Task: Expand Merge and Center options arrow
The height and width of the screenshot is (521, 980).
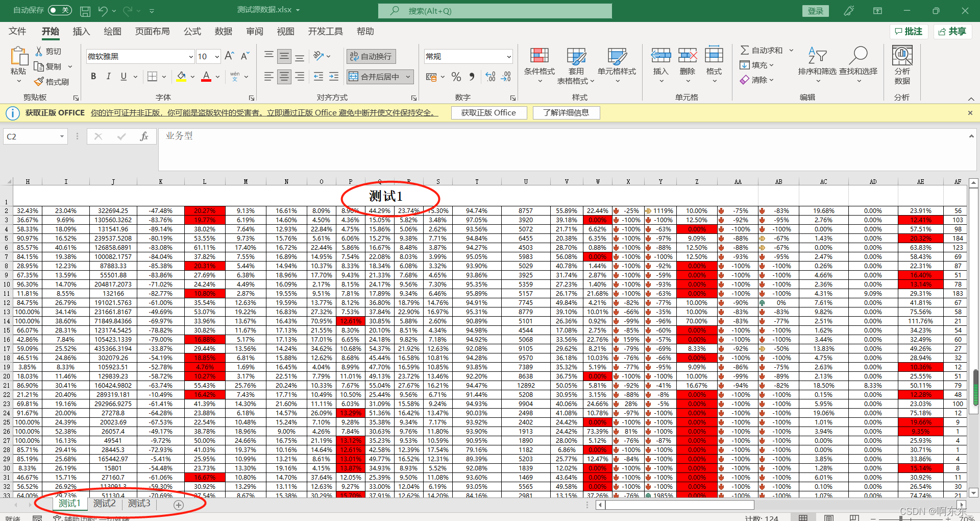Action: (x=408, y=77)
